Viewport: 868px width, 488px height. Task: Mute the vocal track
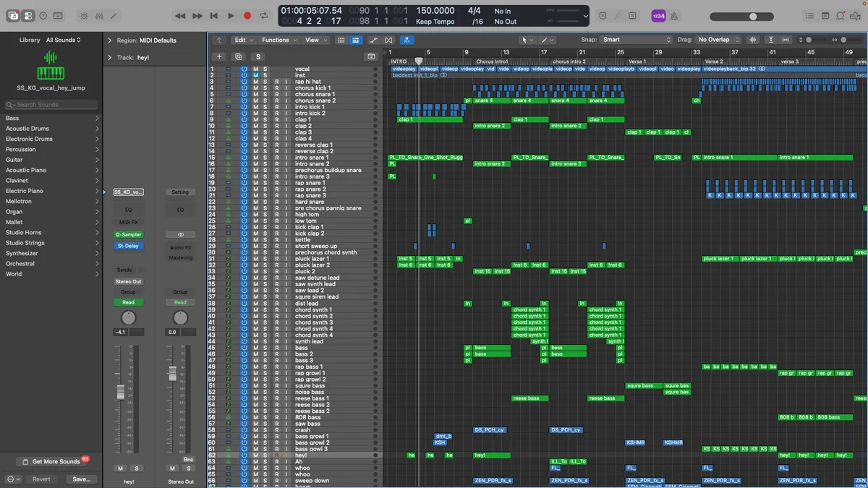255,69
